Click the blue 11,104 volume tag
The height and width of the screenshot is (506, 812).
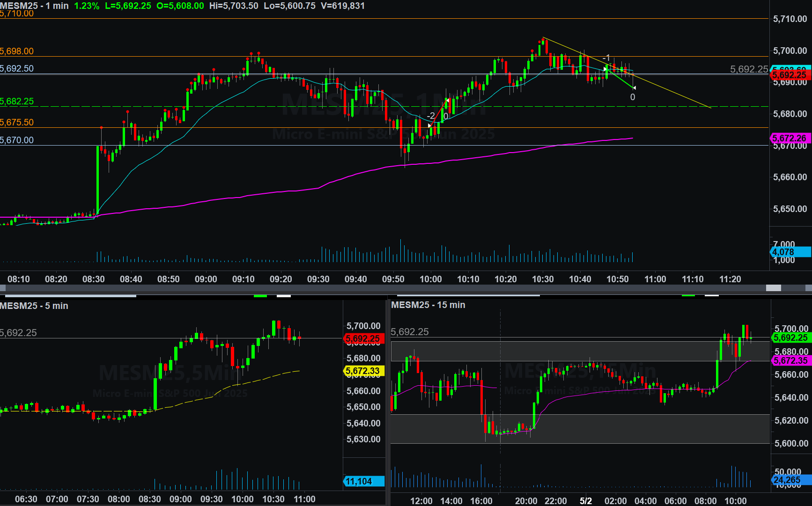tap(363, 481)
